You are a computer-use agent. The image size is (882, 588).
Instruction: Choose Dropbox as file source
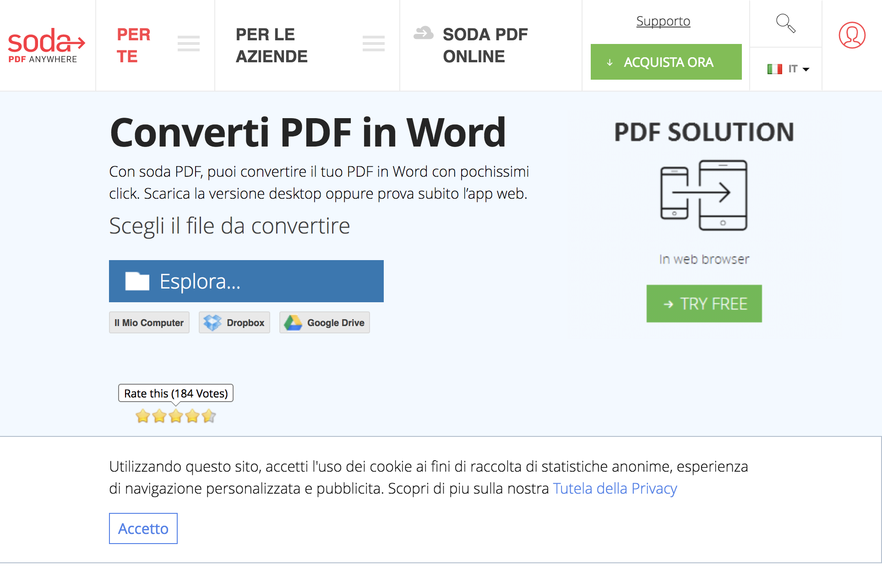(x=234, y=323)
